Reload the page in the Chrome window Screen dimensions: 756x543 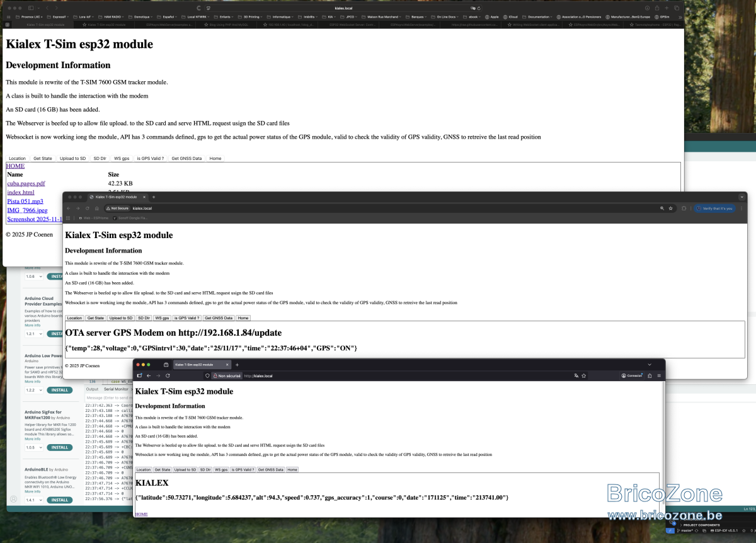point(87,208)
